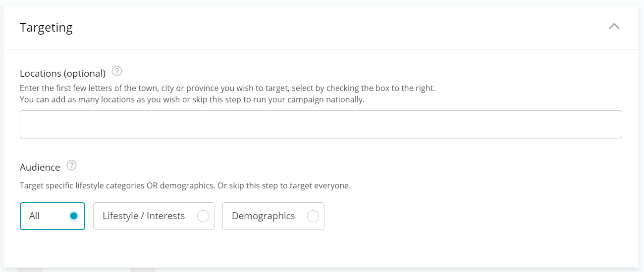Click the "Enter the first few letters" instruction
644x272 pixels.
tap(227, 89)
